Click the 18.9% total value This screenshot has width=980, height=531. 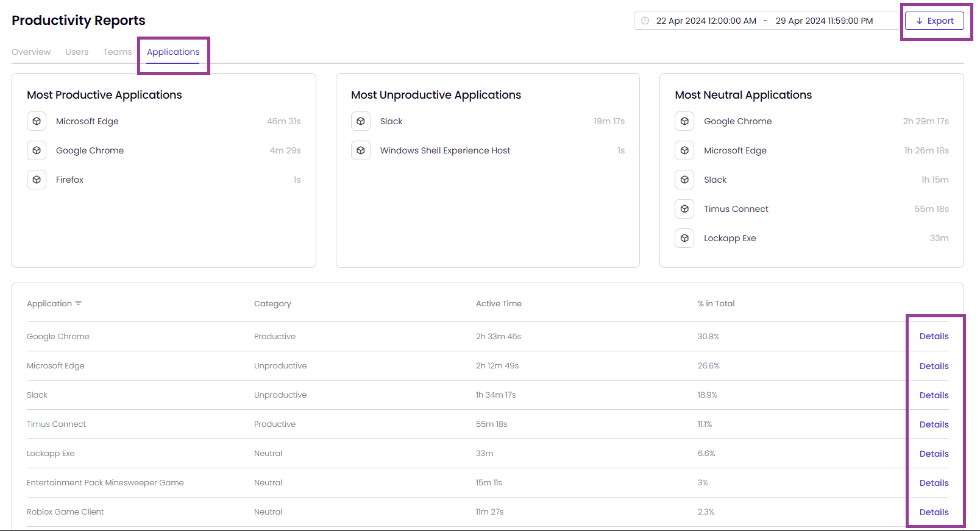(x=708, y=395)
